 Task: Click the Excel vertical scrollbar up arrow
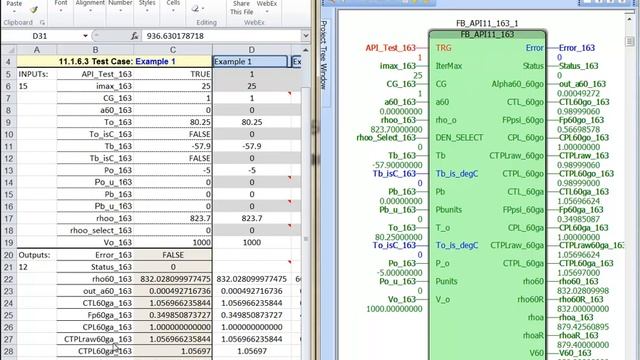pyautogui.click(x=305, y=50)
